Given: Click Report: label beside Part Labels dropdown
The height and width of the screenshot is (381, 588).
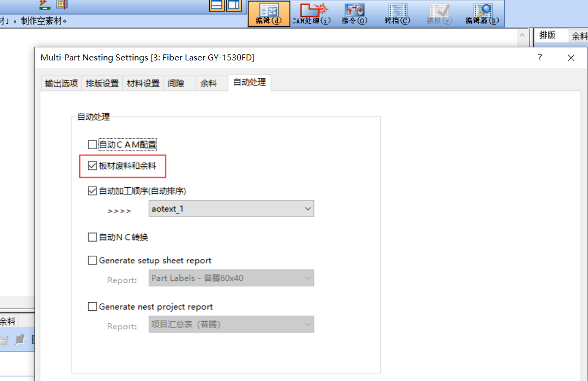Looking at the screenshot, I should [122, 280].
